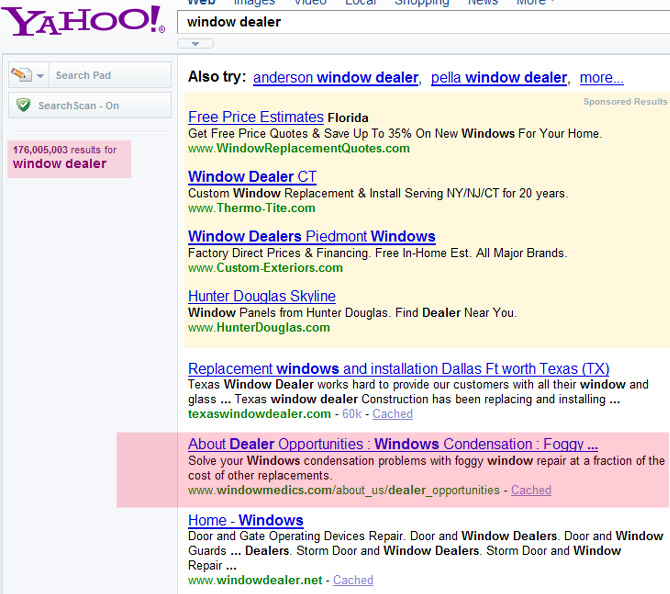This screenshot has width=670, height=594.
Task: Select the "pella window dealer" suggestion
Action: pos(498,77)
